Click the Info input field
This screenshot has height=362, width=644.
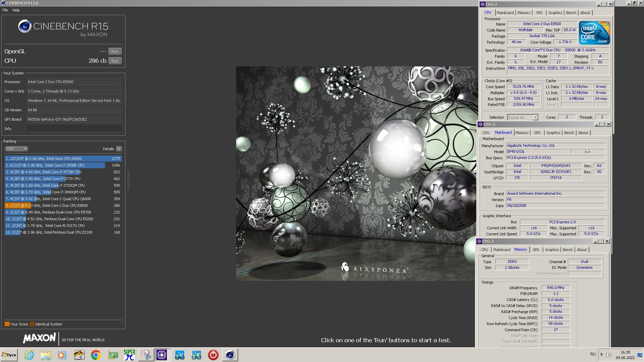point(74,129)
